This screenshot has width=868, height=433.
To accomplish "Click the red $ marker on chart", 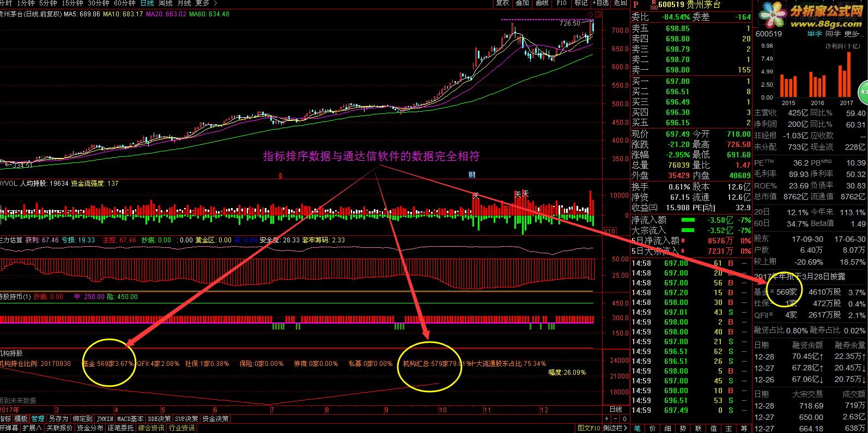I will [x=281, y=175].
